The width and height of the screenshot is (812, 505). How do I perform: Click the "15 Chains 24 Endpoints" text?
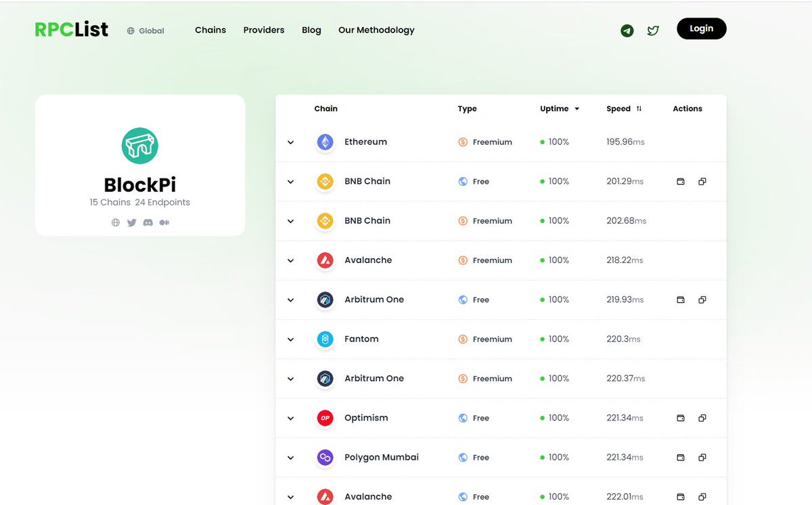click(x=140, y=202)
